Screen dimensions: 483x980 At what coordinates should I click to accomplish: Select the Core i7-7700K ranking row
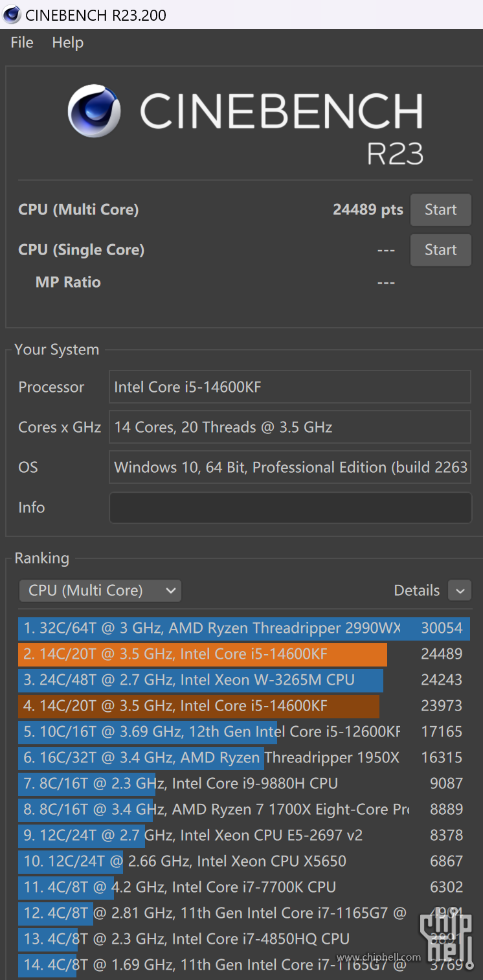[x=244, y=887]
